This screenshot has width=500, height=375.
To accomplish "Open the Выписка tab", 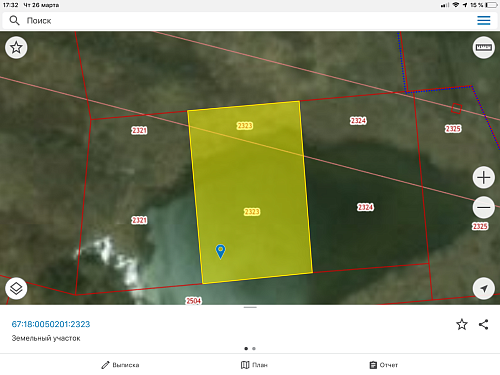I will (x=120, y=365).
